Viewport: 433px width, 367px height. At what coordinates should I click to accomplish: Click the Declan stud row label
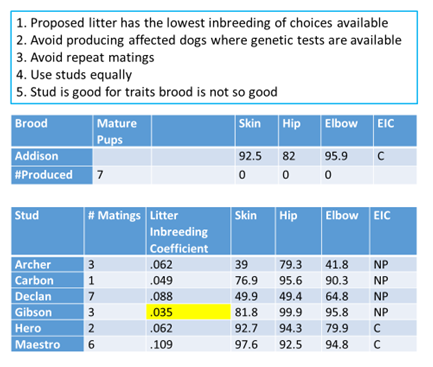[x=47, y=296]
